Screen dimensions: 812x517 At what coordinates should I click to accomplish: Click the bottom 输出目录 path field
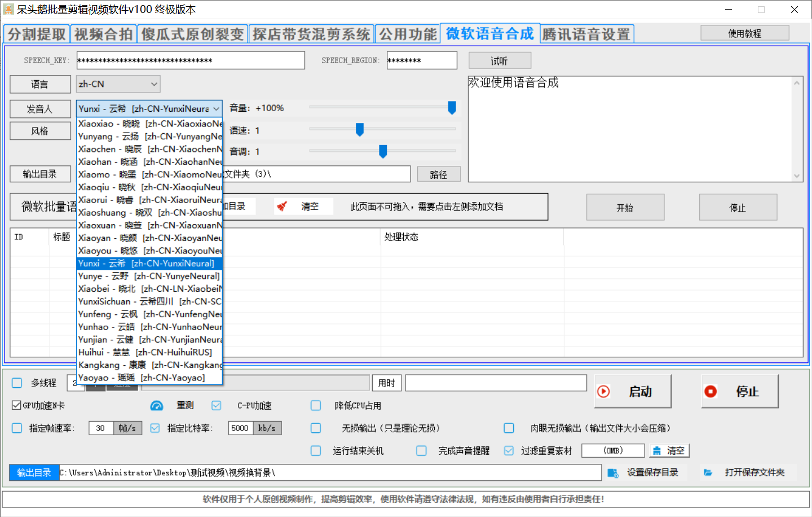(330, 473)
